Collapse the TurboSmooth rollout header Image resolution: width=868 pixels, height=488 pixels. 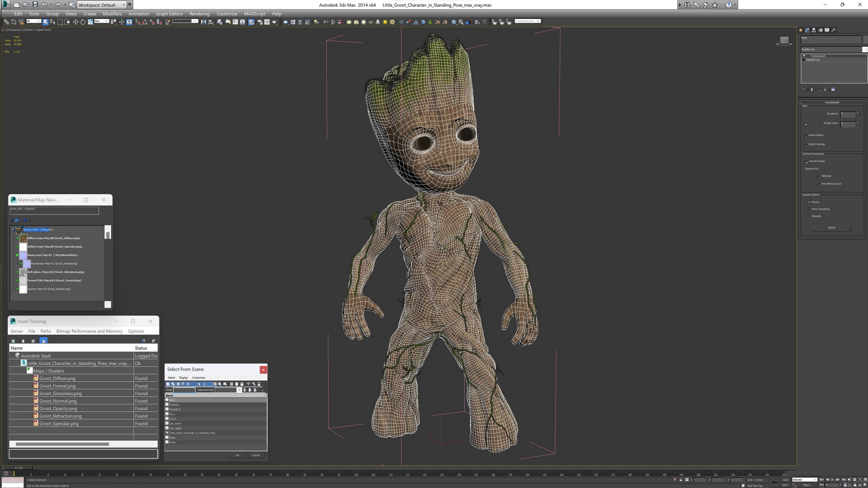pos(832,102)
